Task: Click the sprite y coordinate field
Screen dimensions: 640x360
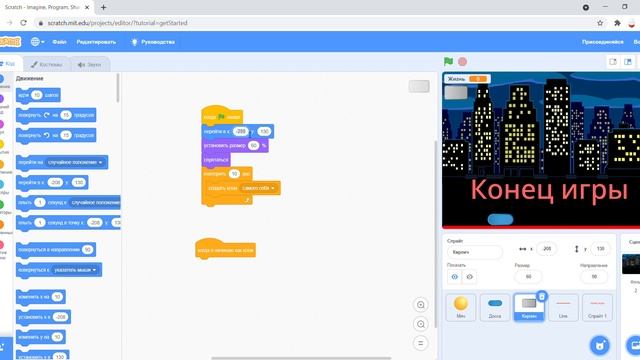Action: [600, 249]
